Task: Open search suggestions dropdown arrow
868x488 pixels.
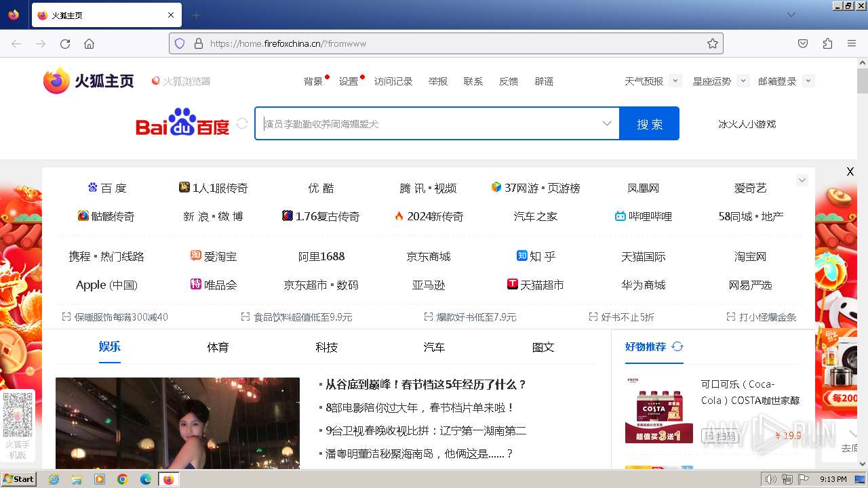Action: click(607, 123)
